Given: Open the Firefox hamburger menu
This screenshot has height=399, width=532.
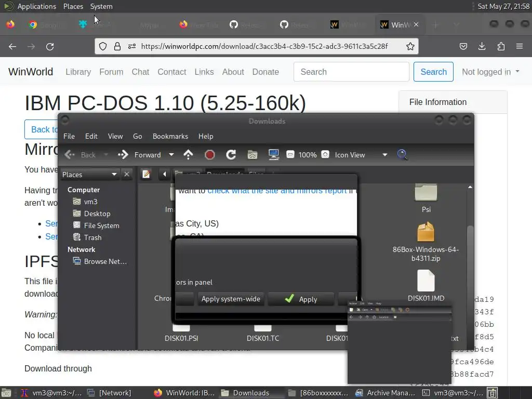Looking at the screenshot, I should tap(520, 46).
